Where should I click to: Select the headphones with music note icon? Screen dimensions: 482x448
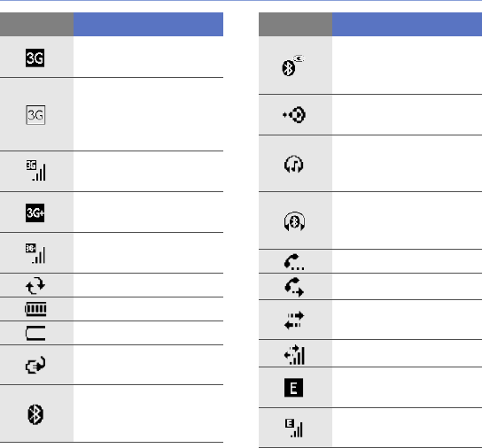(294, 164)
